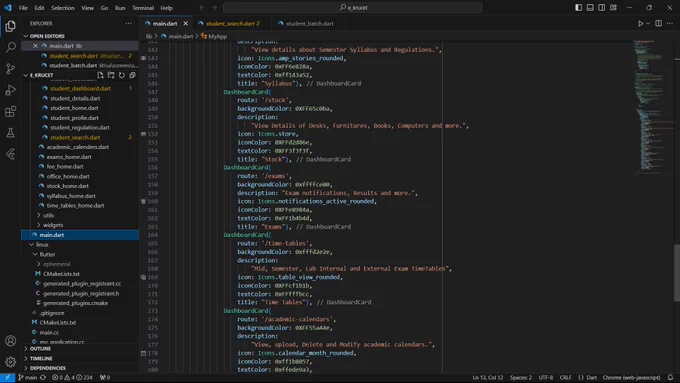Synchronize changes icon in status bar
680x383 pixels.
(x=43, y=377)
